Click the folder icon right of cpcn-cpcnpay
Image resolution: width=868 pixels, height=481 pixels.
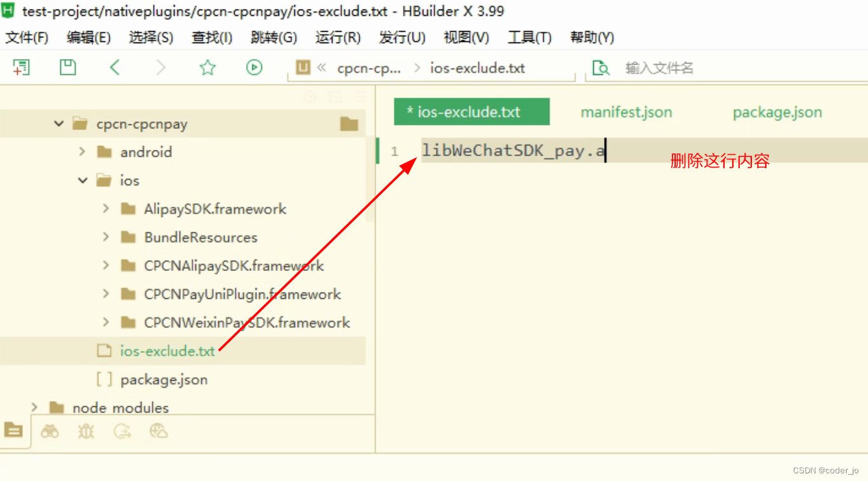[349, 124]
